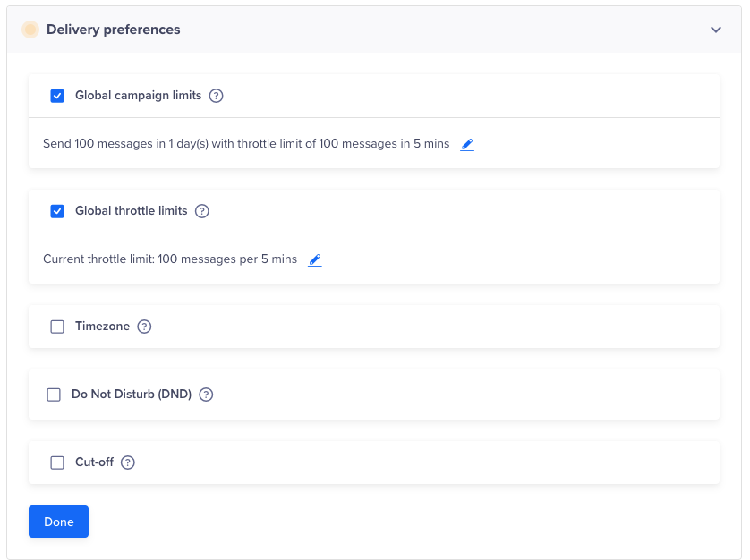Click the Delivery preferences header title
Screen dimensions: 750x560
click(x=114, y=30)
